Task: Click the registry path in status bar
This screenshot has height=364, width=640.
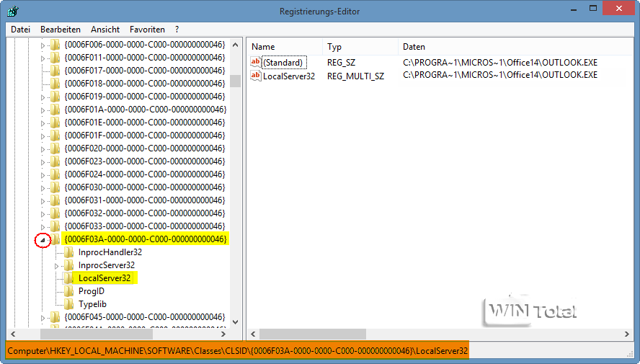Action: 238,350
